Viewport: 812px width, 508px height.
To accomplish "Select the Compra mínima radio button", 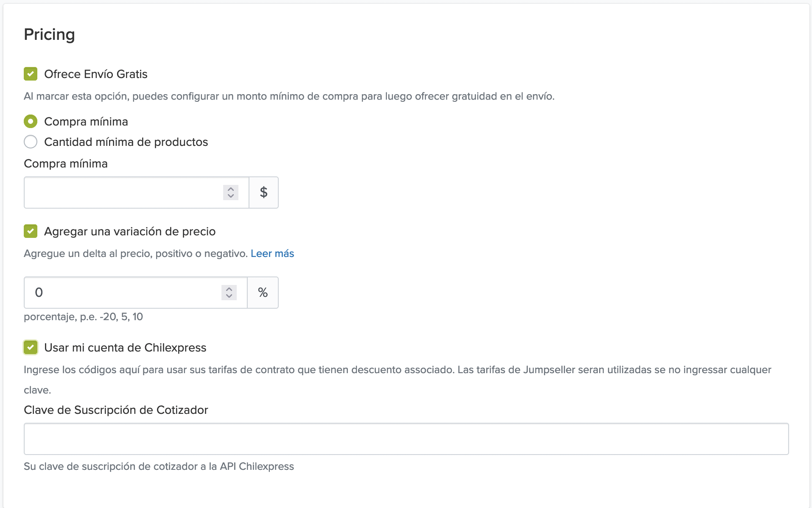I will (31, 122).
